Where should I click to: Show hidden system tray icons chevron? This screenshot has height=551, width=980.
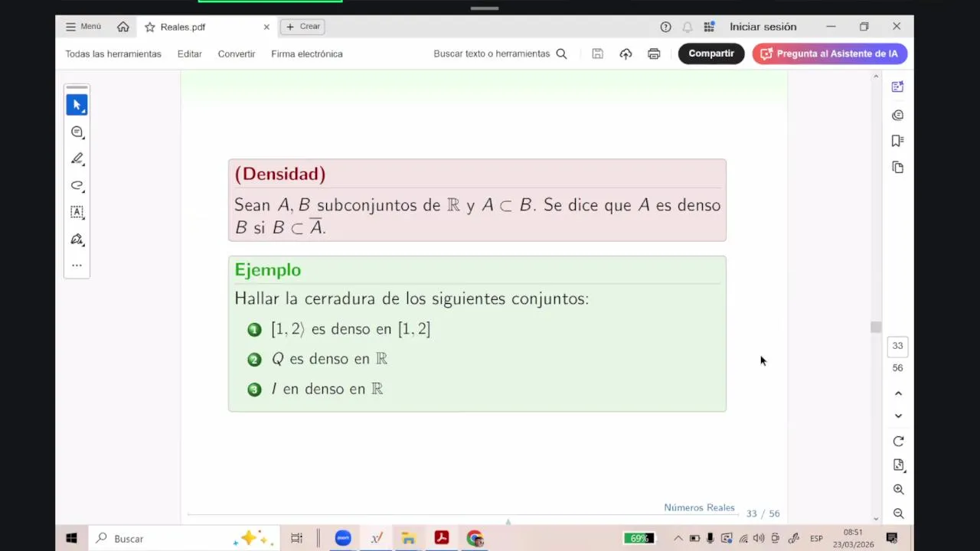[x=678, y=539]
